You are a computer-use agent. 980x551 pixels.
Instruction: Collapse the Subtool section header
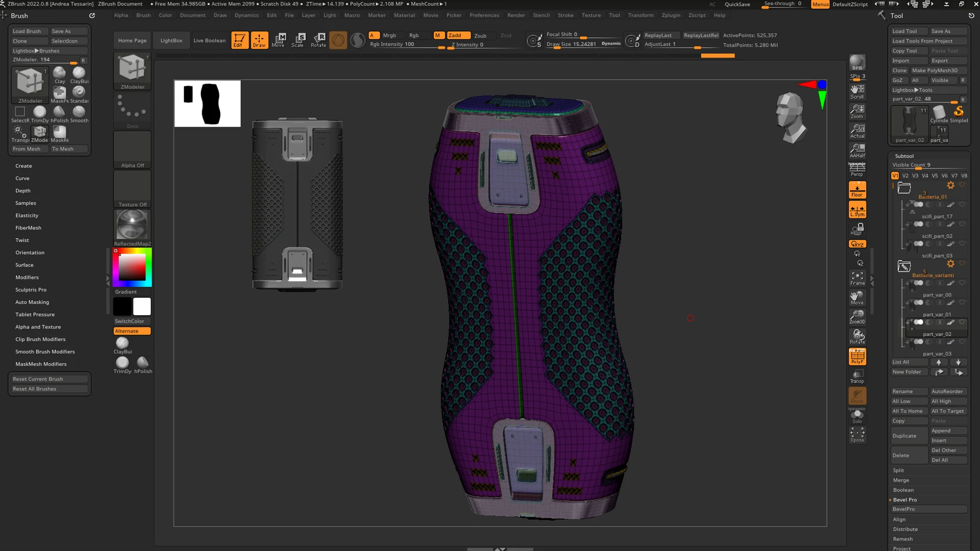(x=904, y=156)
